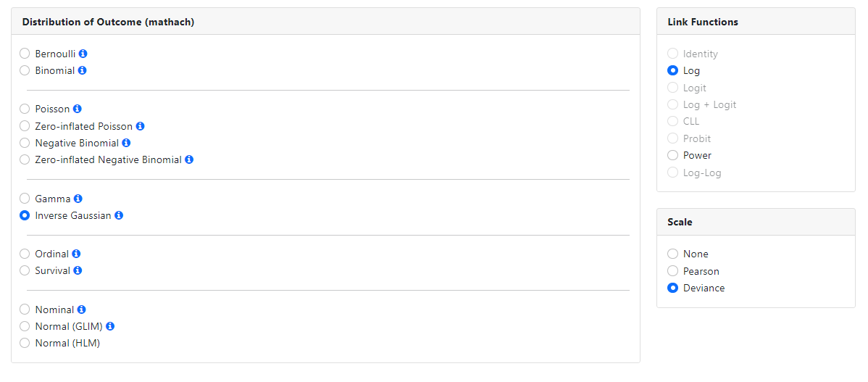Click the info icon next to Ordinal
The width and height of the screenshot is (868, 382).
tap(77, 254)
